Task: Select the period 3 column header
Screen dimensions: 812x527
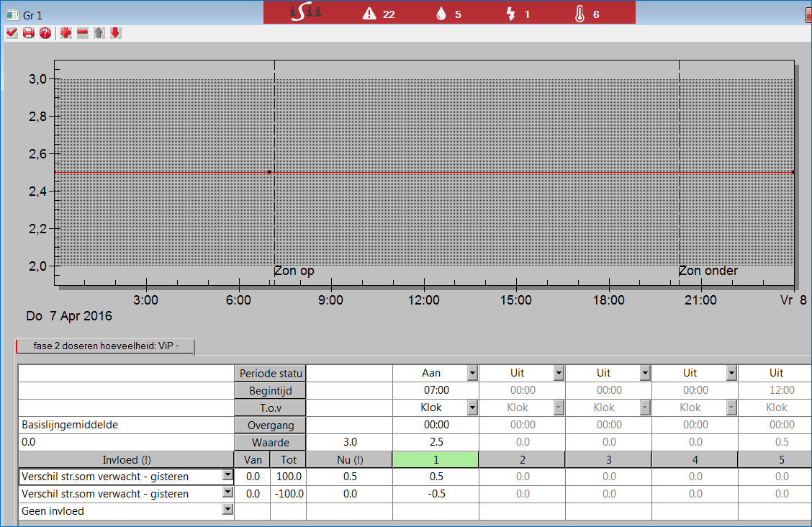Action: coord(608,460)
